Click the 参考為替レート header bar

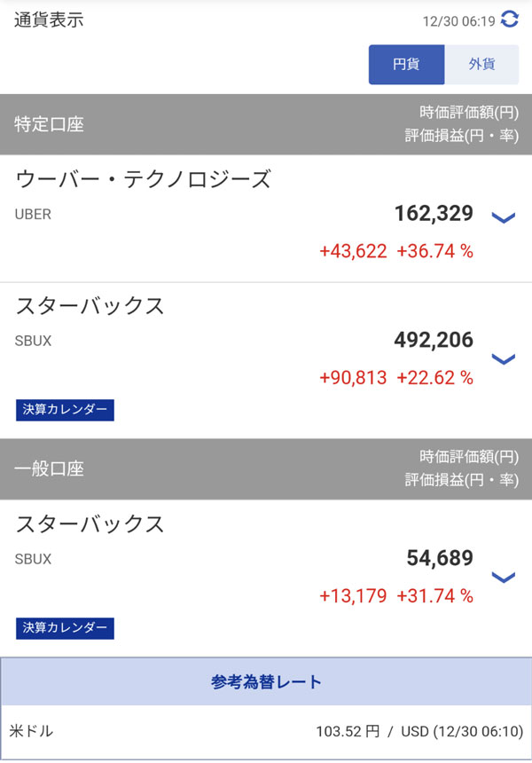266,682
